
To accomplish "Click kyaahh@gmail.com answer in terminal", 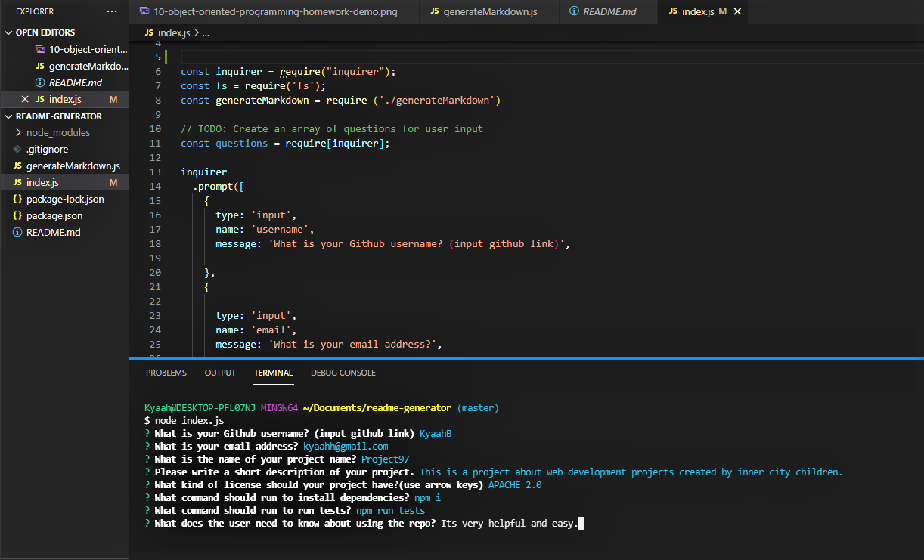I will pyautogui.click(x=346, y=447).
